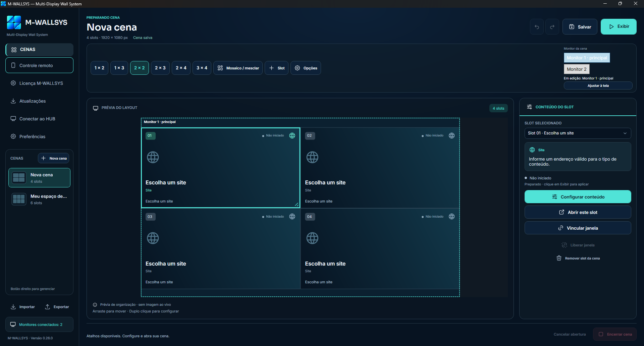The width and height of the screenshot is (644, 346).
Task: Open the CENAS section in sidebar
Action: 39,50
